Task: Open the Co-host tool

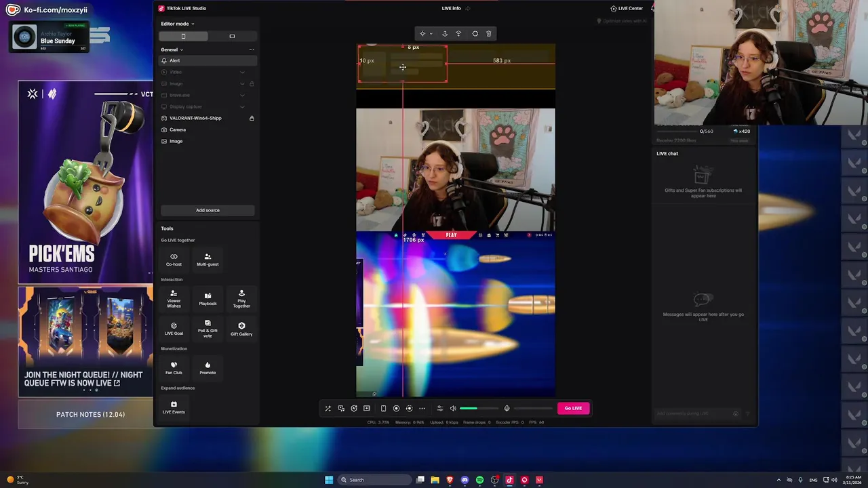Action: click(x=174, y=260)
